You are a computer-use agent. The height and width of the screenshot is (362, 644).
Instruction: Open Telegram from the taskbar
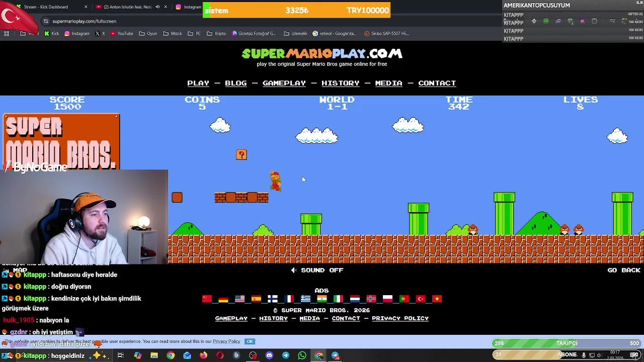(x=286, y=355)
